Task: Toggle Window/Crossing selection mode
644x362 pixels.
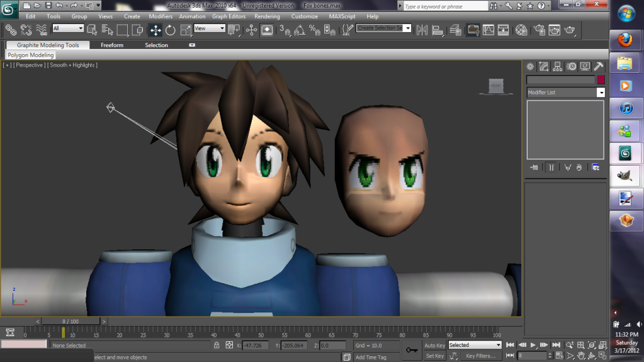Action: [x=137, y=30]
